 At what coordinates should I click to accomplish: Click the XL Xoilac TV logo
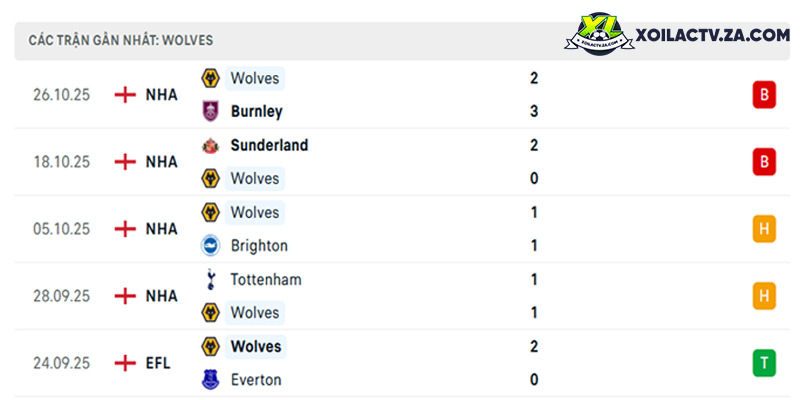coord(600,34)
